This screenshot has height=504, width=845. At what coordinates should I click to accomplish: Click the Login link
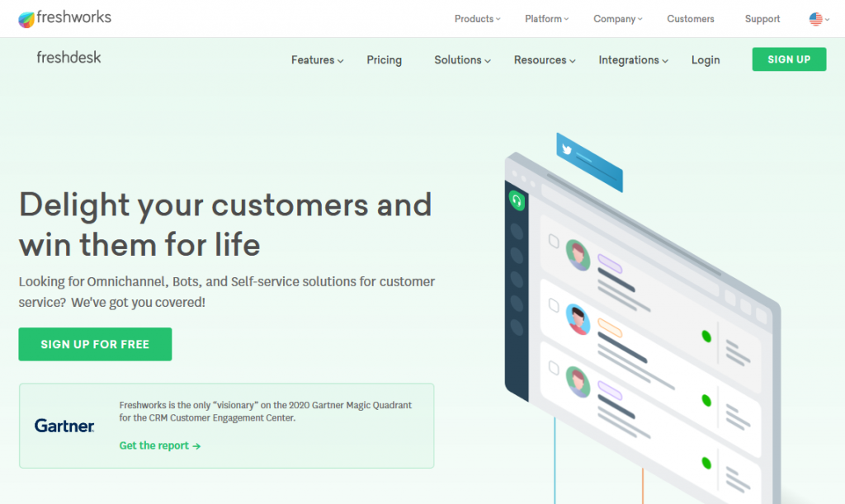pos(706,59)
